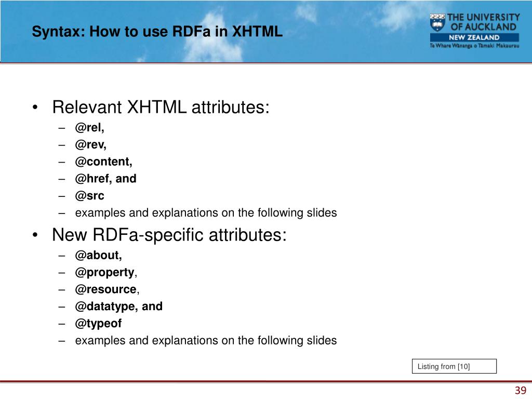Screen dimensions: 532x399
Task: Click the '@content,' attribute text
Action: (103, 162)
